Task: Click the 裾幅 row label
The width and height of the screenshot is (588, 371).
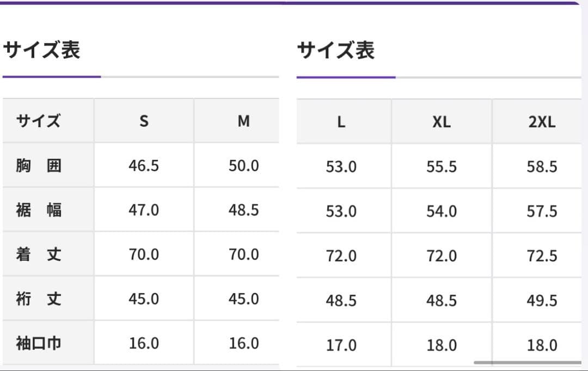Action: 39,210
